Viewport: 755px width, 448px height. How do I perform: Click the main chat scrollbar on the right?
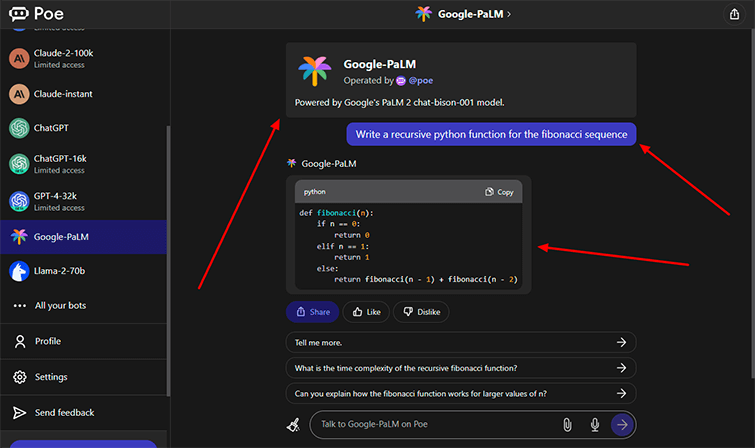tap(752, 202)
